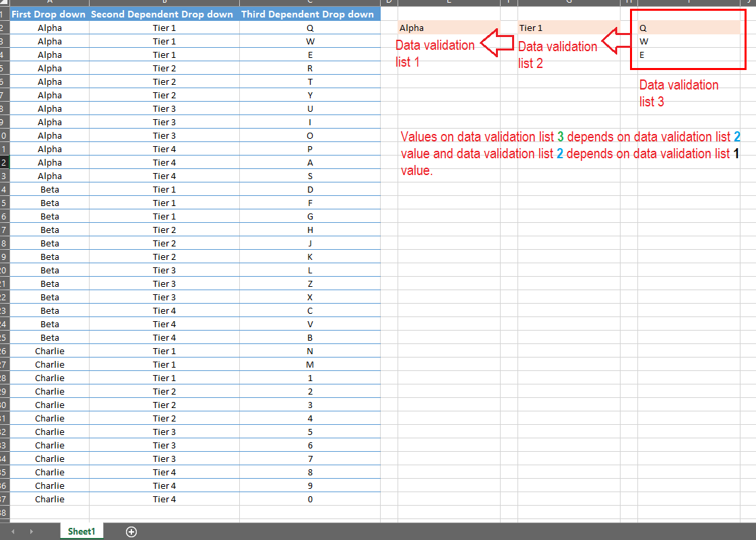Click the cell containing letter X
Image resolution: width=756 pixels, height=540 pixels.
point(310,298)
